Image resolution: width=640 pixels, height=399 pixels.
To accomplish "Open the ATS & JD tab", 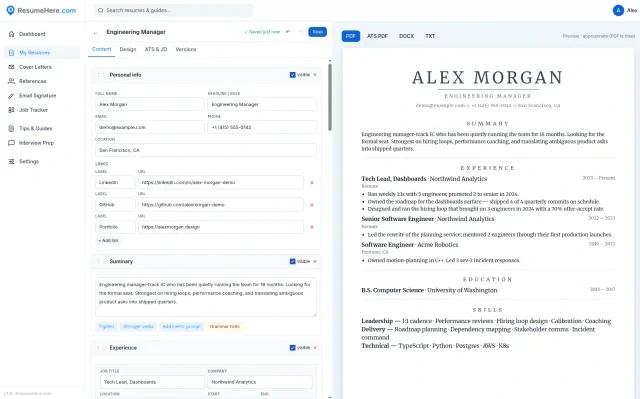I will pyautogui.click(x=156, y=49).
